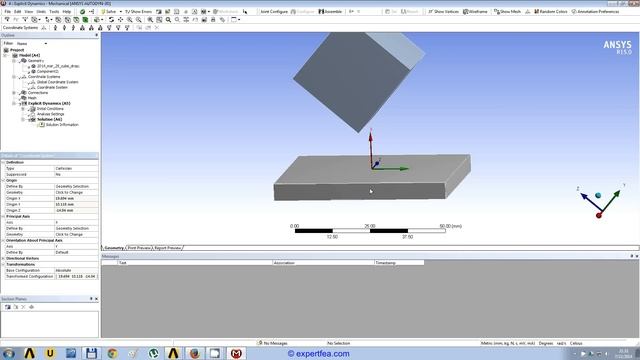Click the Solve button
The width and height of the screenshot is (640, 360).
[x=109, y=11]
